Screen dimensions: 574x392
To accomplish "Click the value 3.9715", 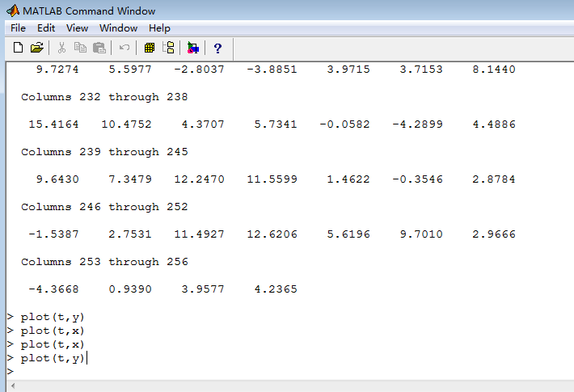I will pyautogui.click(x=348, y=70).
